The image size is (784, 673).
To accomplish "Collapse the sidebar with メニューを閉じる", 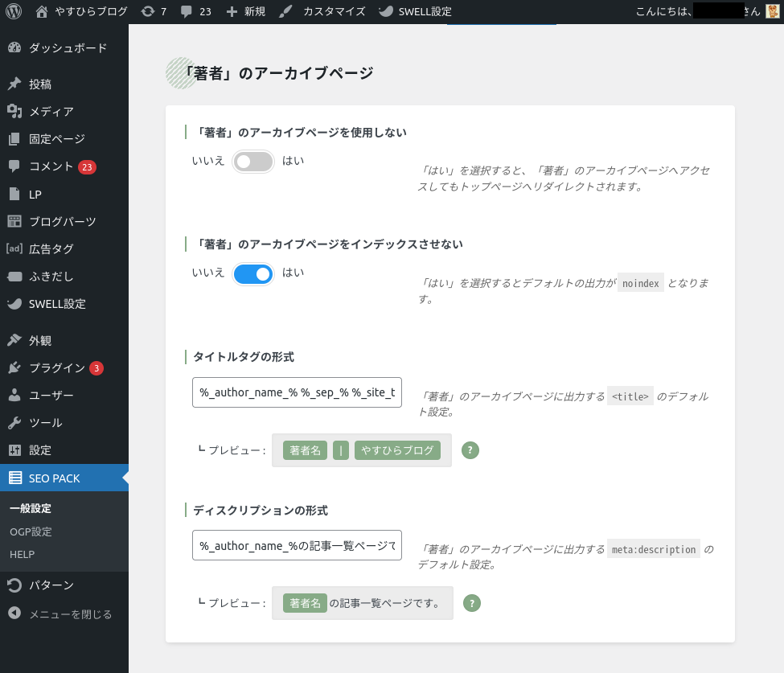I will click(70, 614).
